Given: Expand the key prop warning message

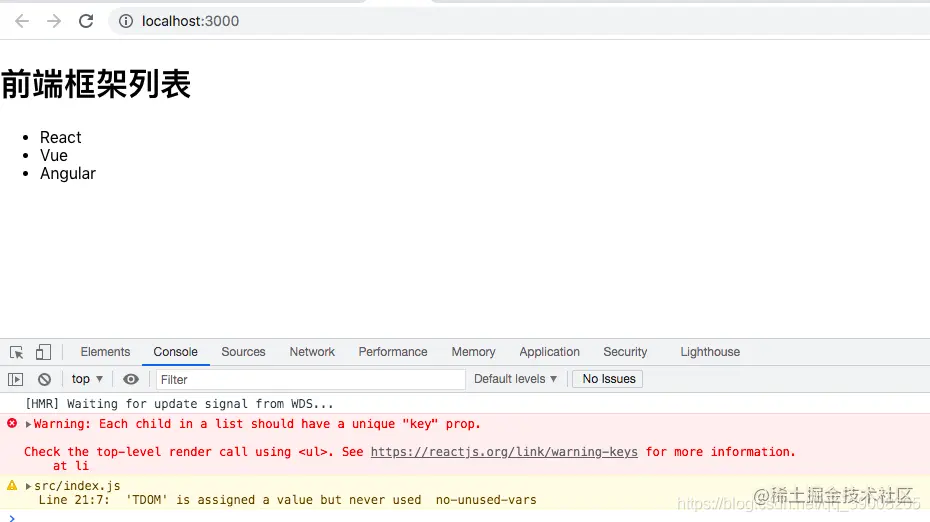Looking at the screenshot, I should (x=28, y=424).
